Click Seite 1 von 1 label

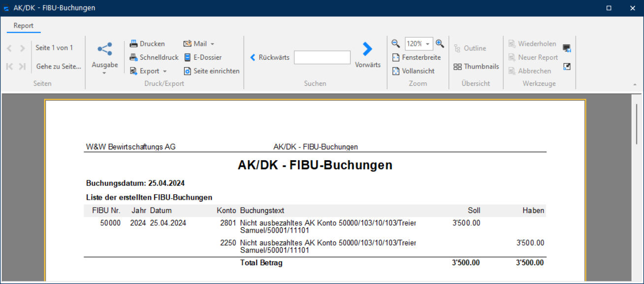click(54, 48)
